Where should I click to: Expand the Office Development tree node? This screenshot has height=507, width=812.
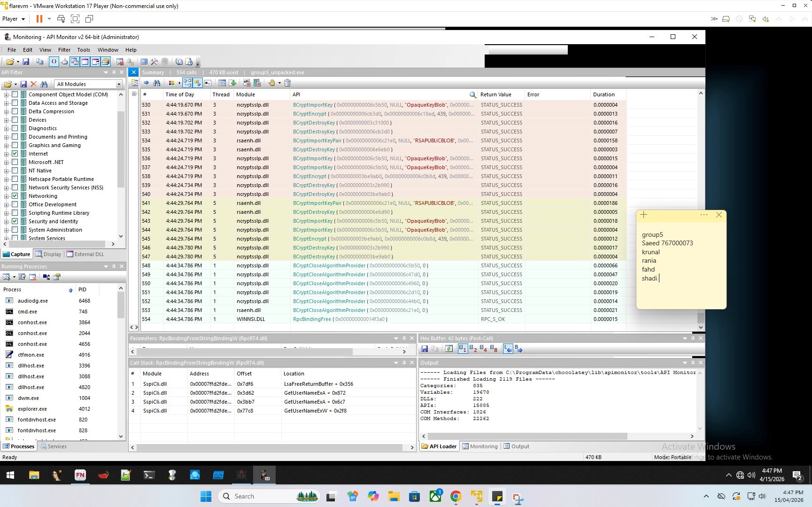(x=7, y=204)
